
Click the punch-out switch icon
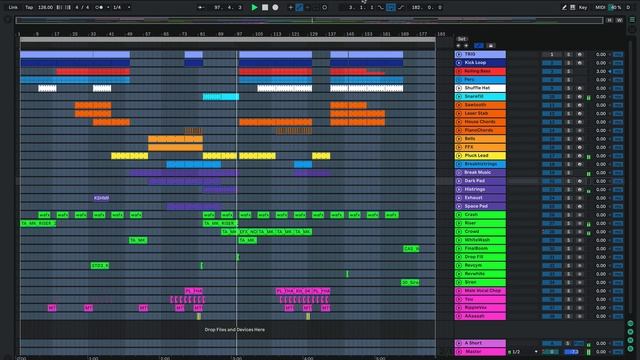(401, 7)
